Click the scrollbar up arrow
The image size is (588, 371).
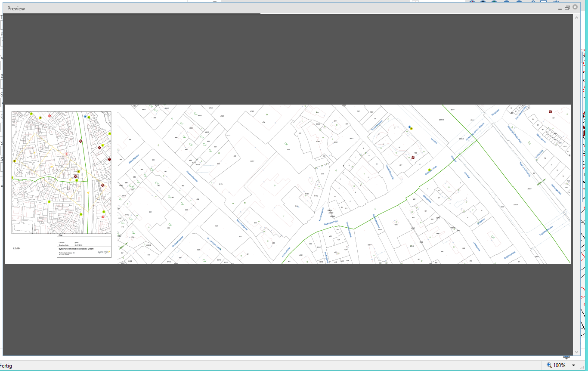coord(577,18)
